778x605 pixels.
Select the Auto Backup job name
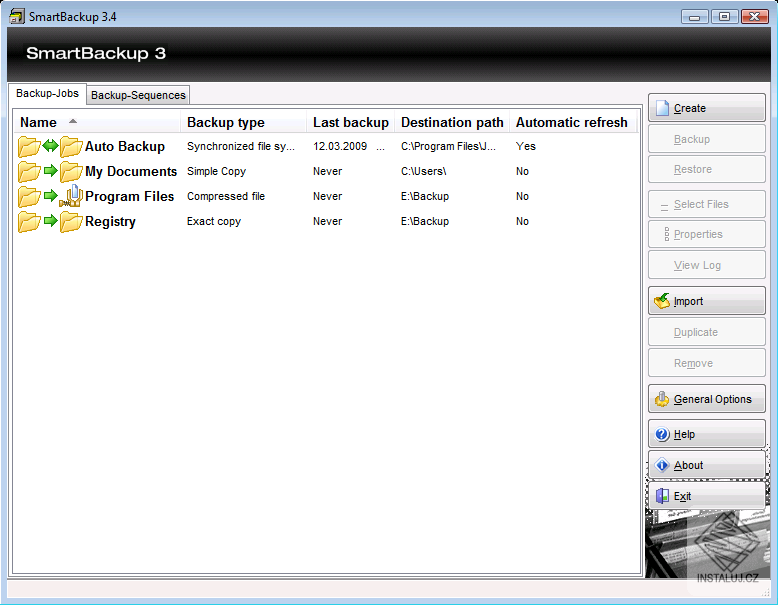(125, 146)
